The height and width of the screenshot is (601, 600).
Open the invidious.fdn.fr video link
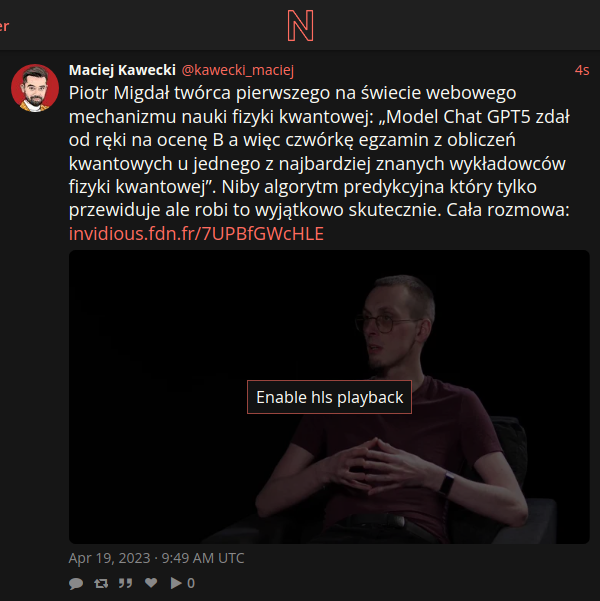[x=196, y=234]
